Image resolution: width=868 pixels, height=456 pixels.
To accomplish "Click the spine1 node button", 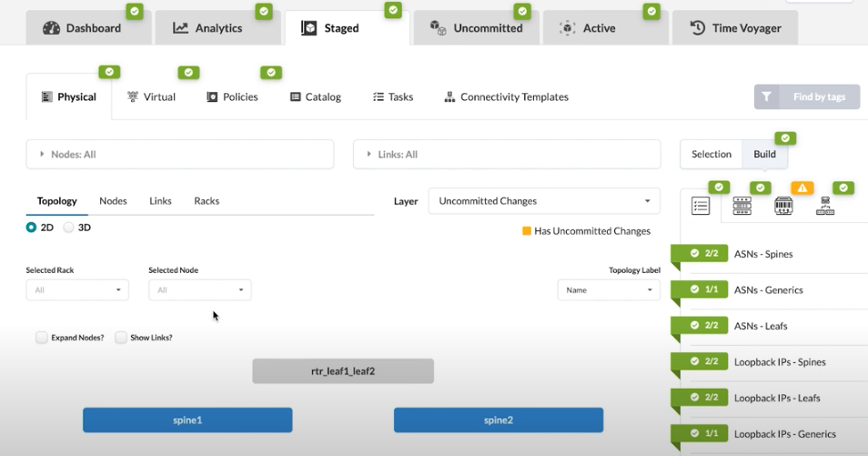I will click(187, 421).
